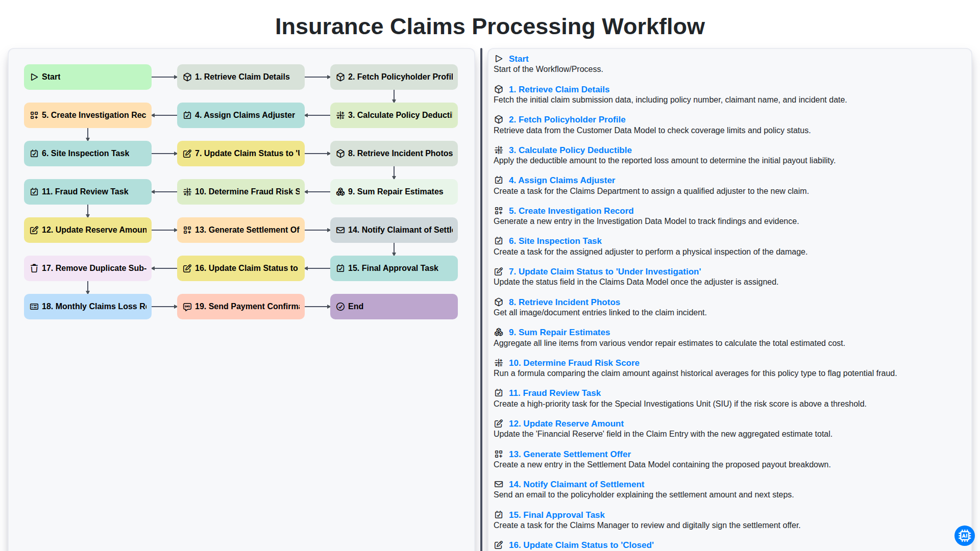Image resolution: width=980 pixels, height=551 pixels.
Task: Click the task icon on Final Approval Task node
Action: click(x=340, y=268)
